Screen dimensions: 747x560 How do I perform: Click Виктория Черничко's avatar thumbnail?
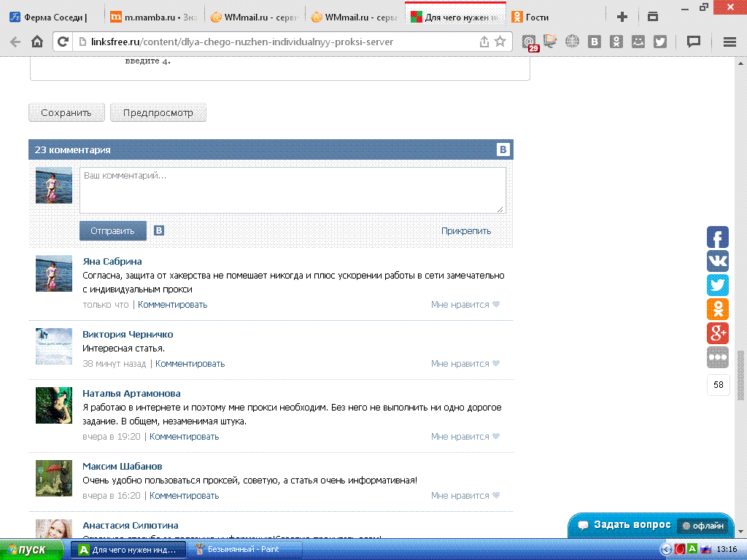pyautogui.click(x=54, y=346)
